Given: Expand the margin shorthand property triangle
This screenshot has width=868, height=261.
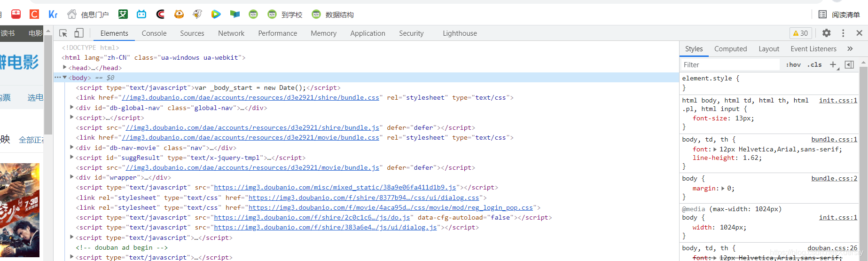Looking at the screenshot, I should pos(723,188).
